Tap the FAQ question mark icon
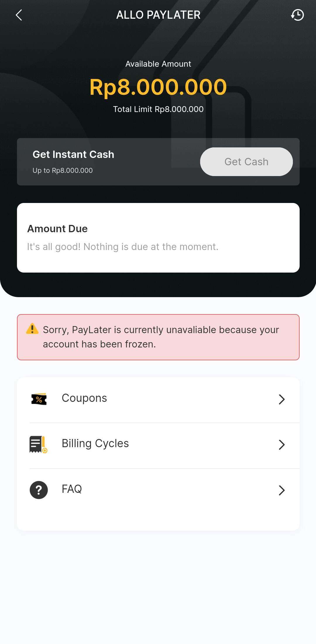The width and height of the screenshot is (316, 644). pyautogui.click(x=39, y=490)
